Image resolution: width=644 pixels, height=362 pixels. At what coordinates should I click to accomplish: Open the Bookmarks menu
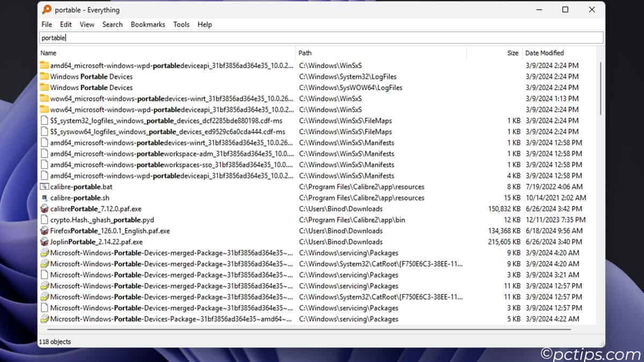coord(148,24)
